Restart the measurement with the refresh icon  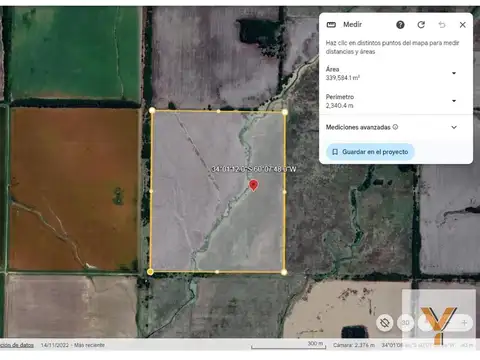pyautogui.click(x=421, y=25)
